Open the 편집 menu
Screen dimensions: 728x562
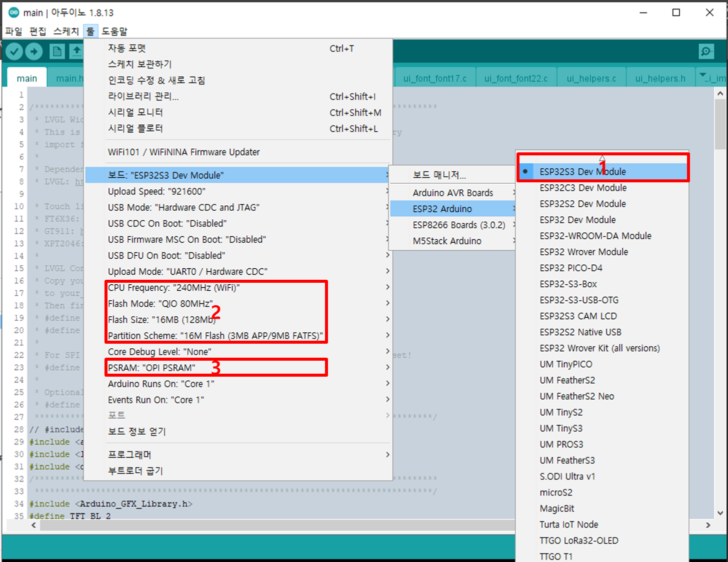[37, 31]
